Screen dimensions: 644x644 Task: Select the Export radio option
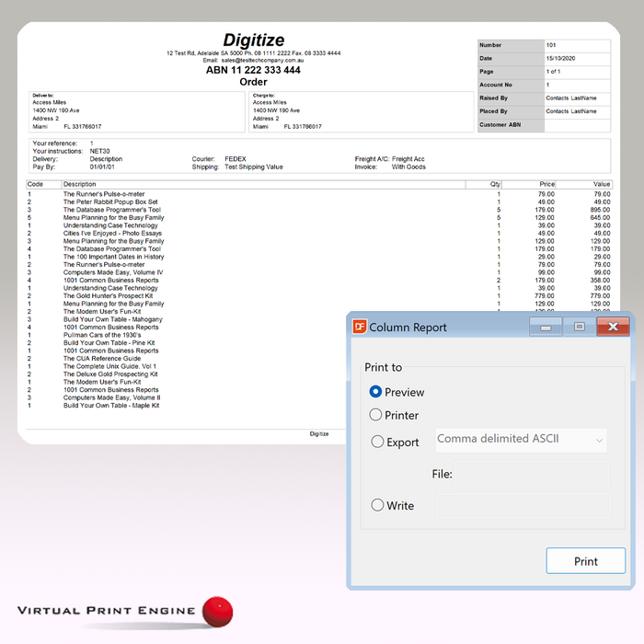pos(377,442)
